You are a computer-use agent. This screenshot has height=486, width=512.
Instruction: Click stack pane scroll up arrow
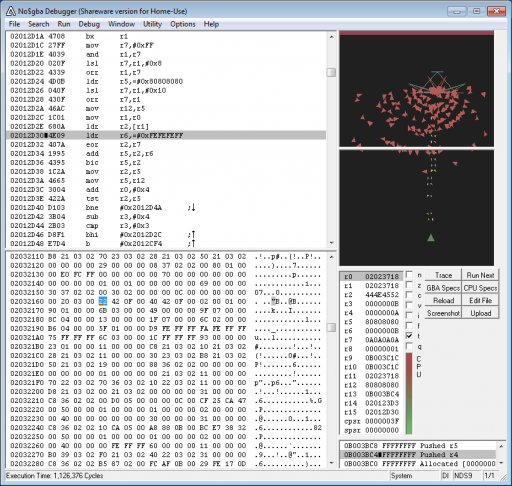(501, 446)
